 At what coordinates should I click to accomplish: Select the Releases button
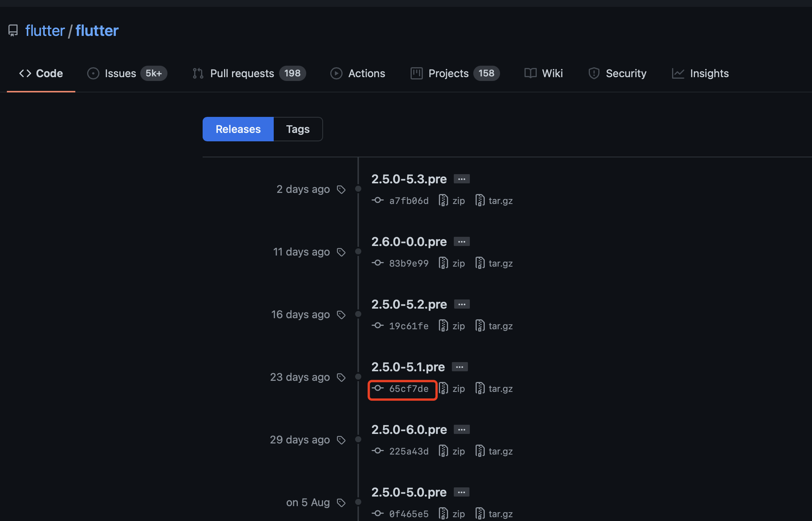[238, 129]
